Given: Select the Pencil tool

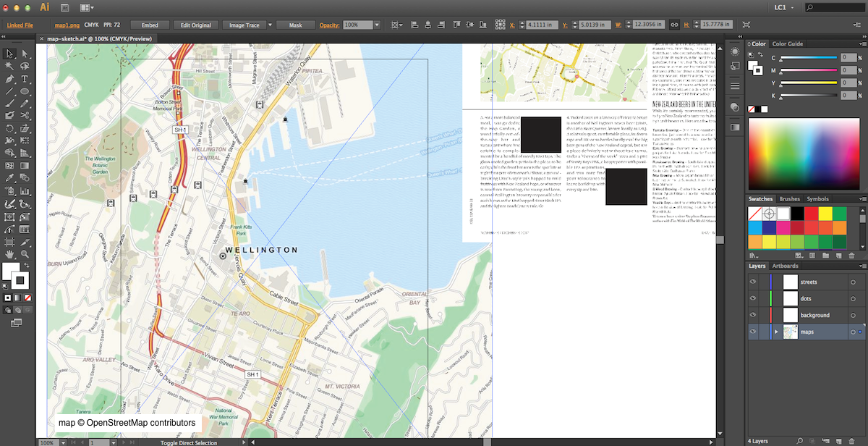Looking at the screenshot, I should point(25,104).
